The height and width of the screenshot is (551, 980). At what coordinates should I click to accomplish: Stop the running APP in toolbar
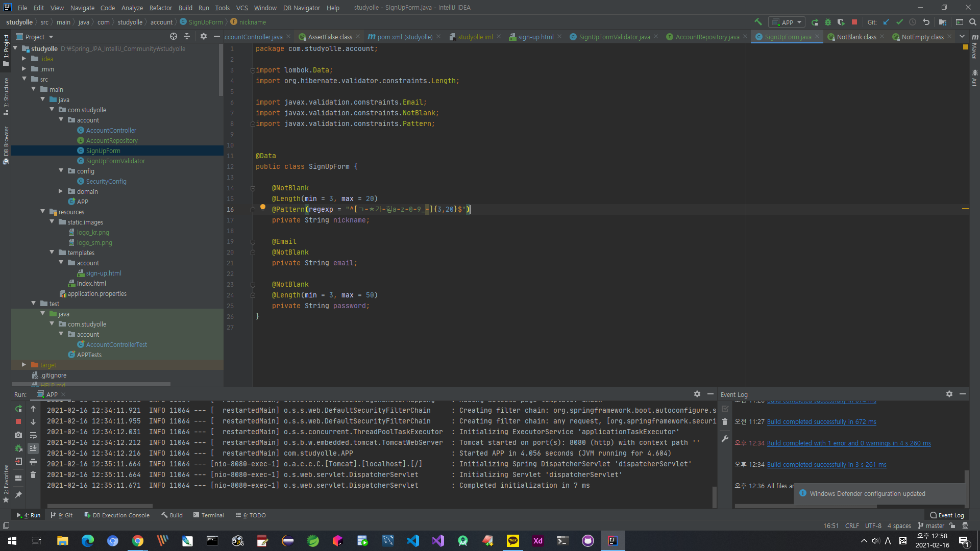pyautogui.click(x=854, y=22)
